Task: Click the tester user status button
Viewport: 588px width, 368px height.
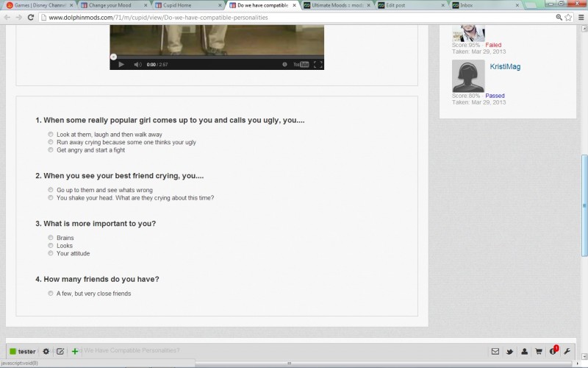Action: tap(23, 352)
